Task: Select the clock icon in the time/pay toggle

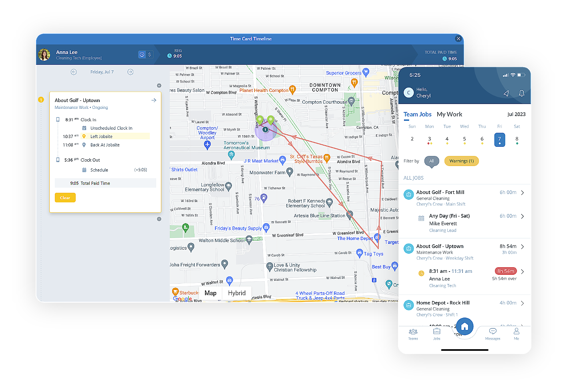Action: pos(142,54)
